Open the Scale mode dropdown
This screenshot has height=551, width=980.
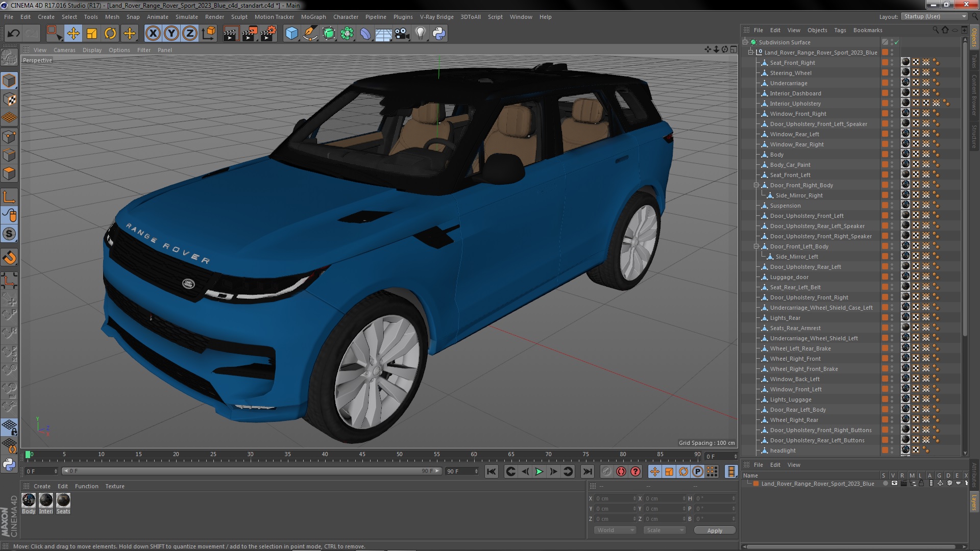(x=664, y=530)
